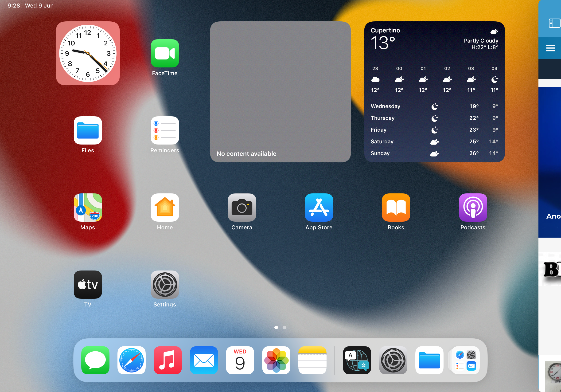Tap the 04 hourly forecast column
This screenshot has width=561, height=392.
(x=494, y=79)
